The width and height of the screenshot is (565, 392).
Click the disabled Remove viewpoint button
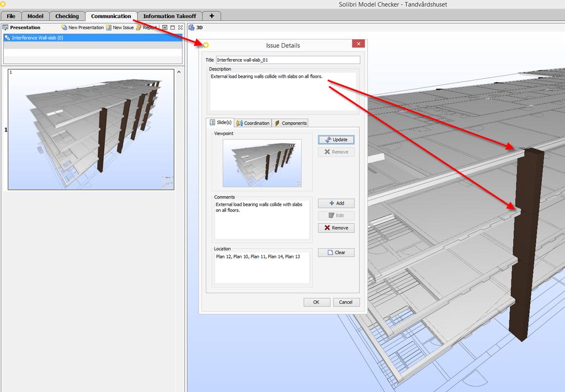(x=336, y=152)
